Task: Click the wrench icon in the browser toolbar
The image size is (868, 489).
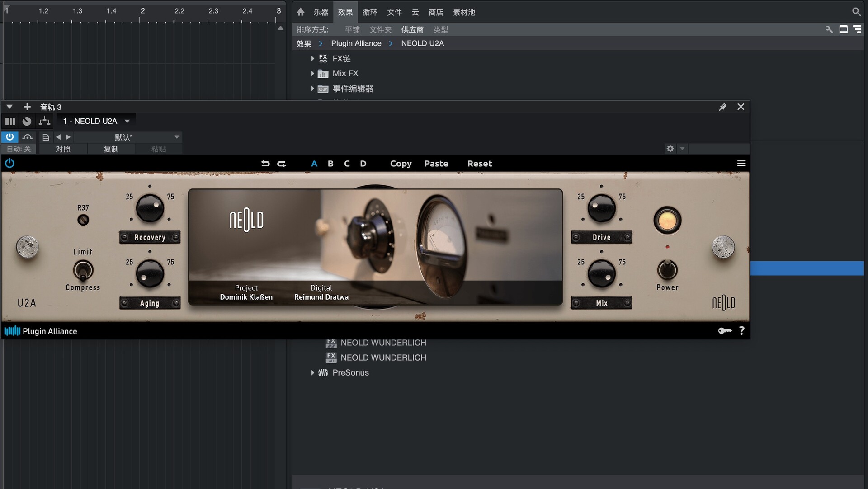Action: [x=829, y=29]
